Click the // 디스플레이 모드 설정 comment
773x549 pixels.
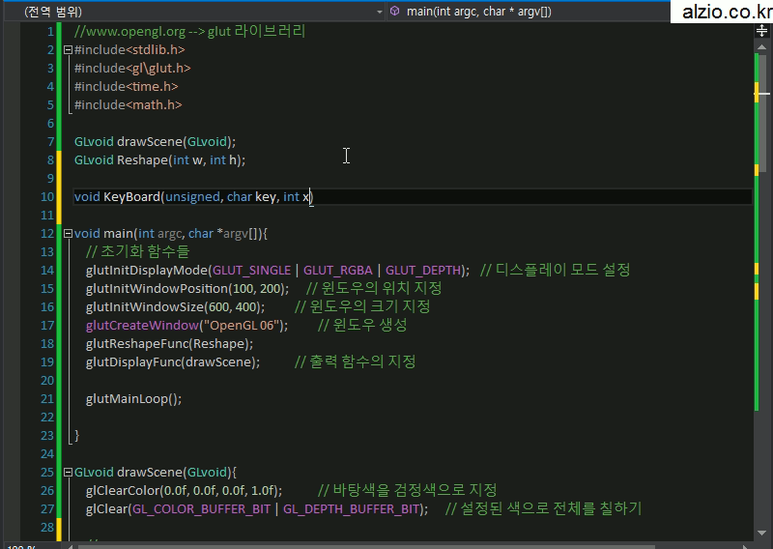coord(555,270)
